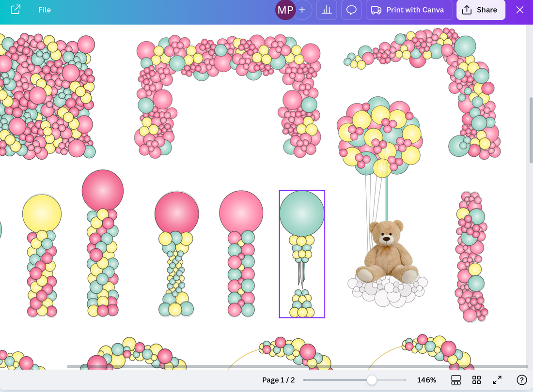
Task: Open help with the question mark icon
Action: (x=522, y=380)
